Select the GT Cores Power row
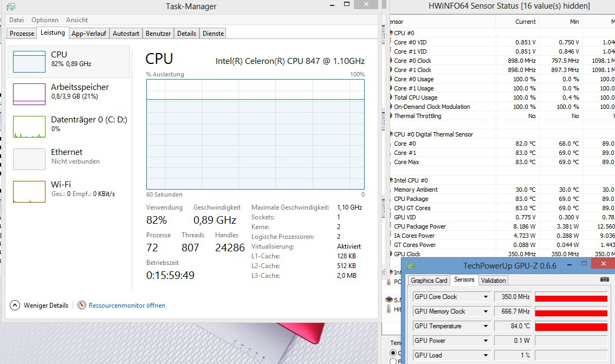Image resolution: width=615 pixels, height=364 pixels. point(502,245)
